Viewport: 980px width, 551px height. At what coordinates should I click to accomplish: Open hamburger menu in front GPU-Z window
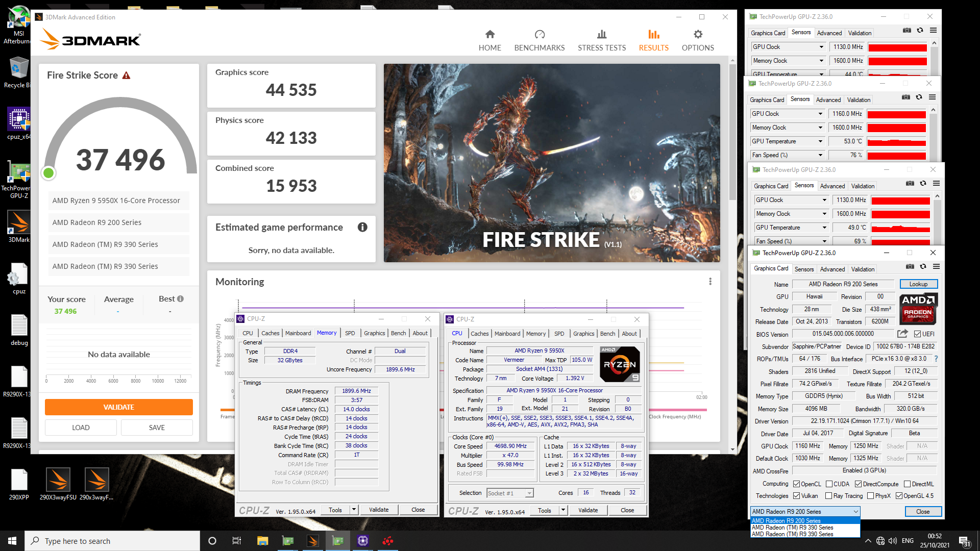[x=936, y=266]
